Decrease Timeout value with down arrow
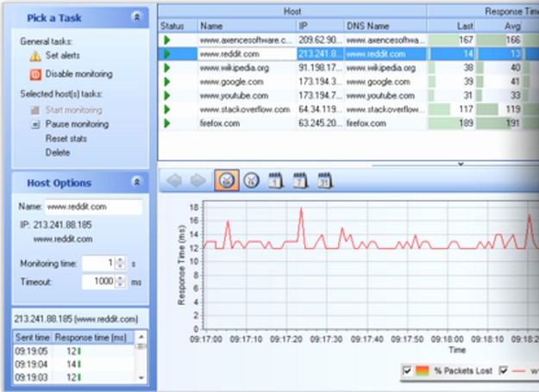The width and height of the screenshot is (539, 392). (120, 285)
